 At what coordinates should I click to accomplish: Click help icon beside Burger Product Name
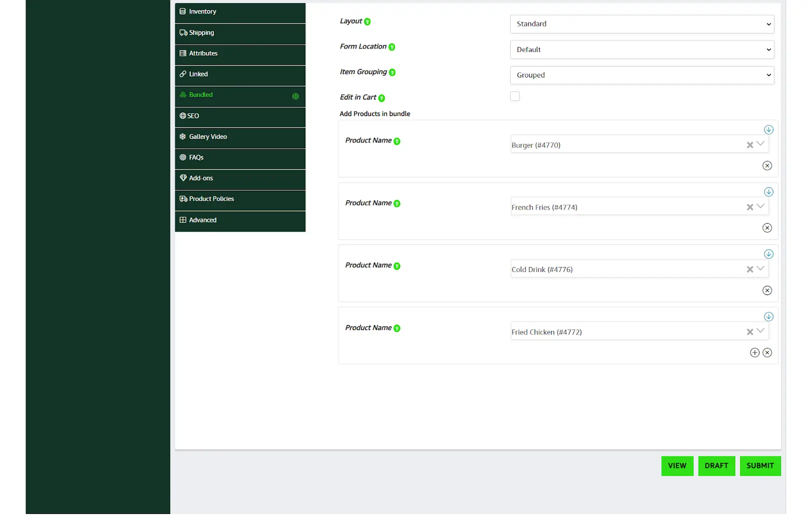[x=397, y=141]
